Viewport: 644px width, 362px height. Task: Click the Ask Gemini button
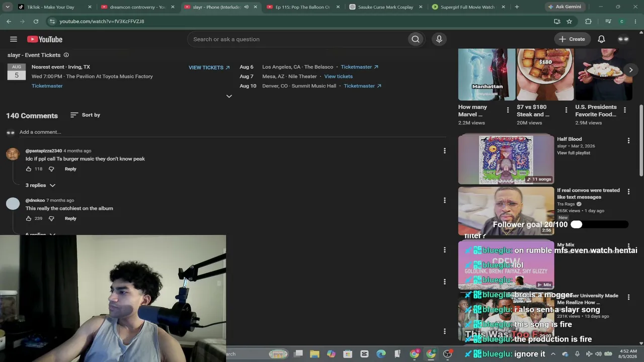coord(564,7)
